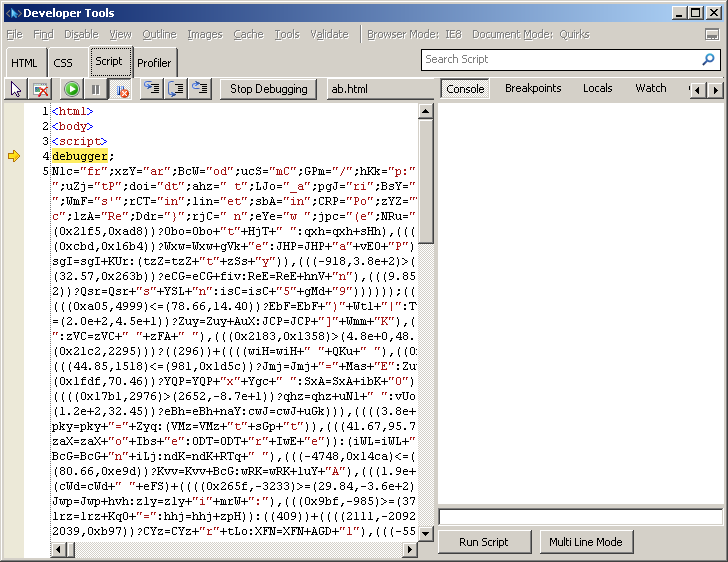Click the Step Into icon
Viewport: 728px width, 562px height.
pyautogui.click(x=151, y=89)
